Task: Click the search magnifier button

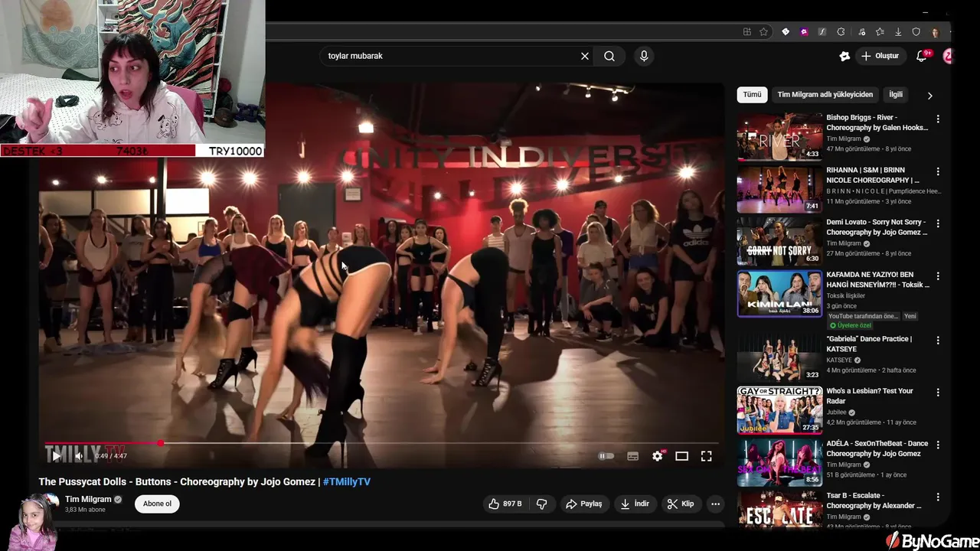Action: pyautogui.click(x=609, y=56)
